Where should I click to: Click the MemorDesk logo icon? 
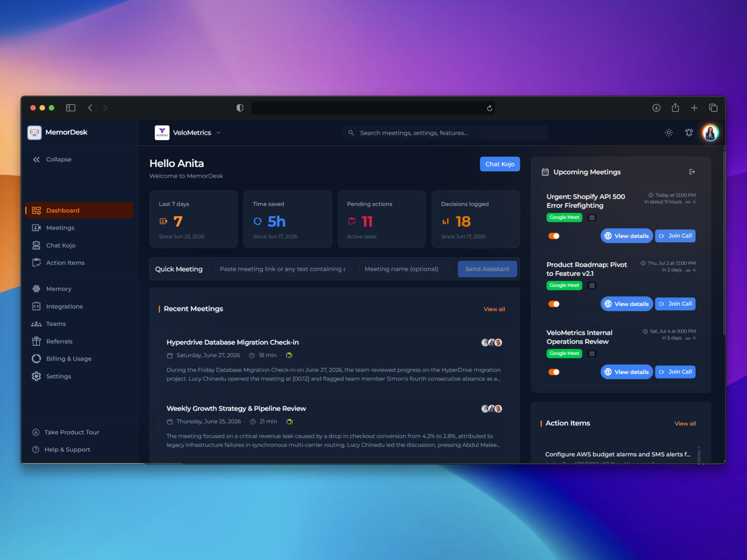pos(34,132)
